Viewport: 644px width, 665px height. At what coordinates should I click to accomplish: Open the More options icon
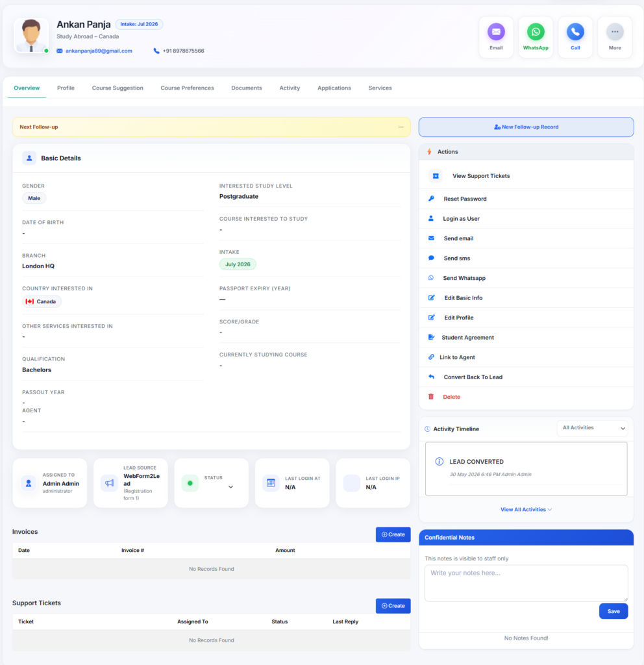615,32
